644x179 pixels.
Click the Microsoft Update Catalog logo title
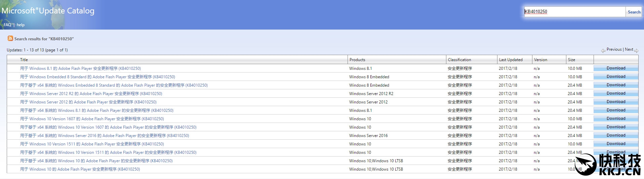pos(48,11)
